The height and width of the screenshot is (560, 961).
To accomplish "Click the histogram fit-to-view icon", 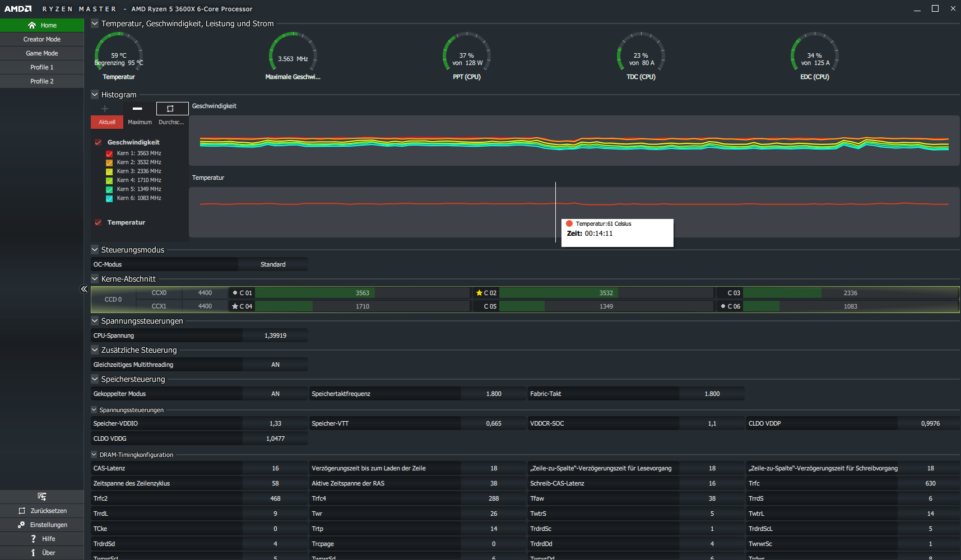I will 170,109.
